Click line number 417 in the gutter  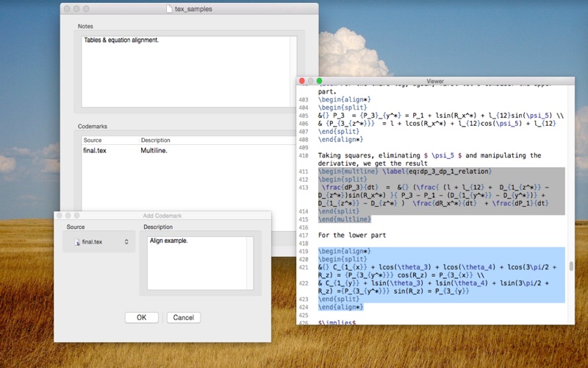pos(304,236)
